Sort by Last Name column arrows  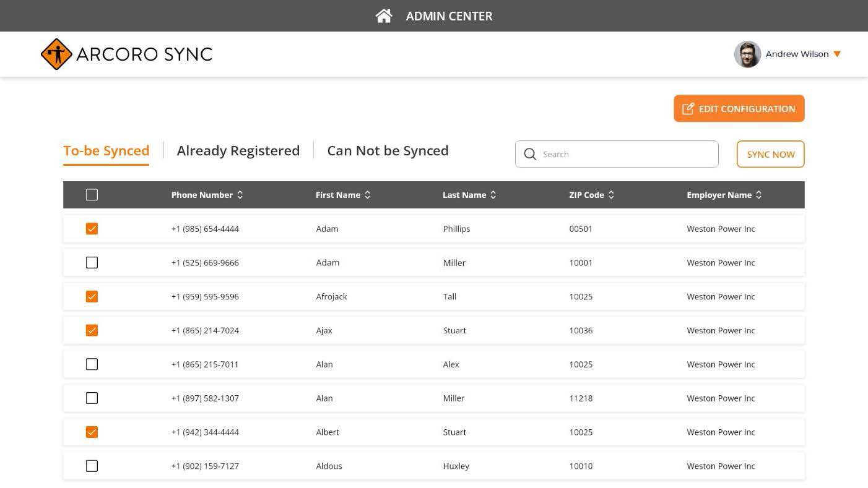[x=493, y=195]
